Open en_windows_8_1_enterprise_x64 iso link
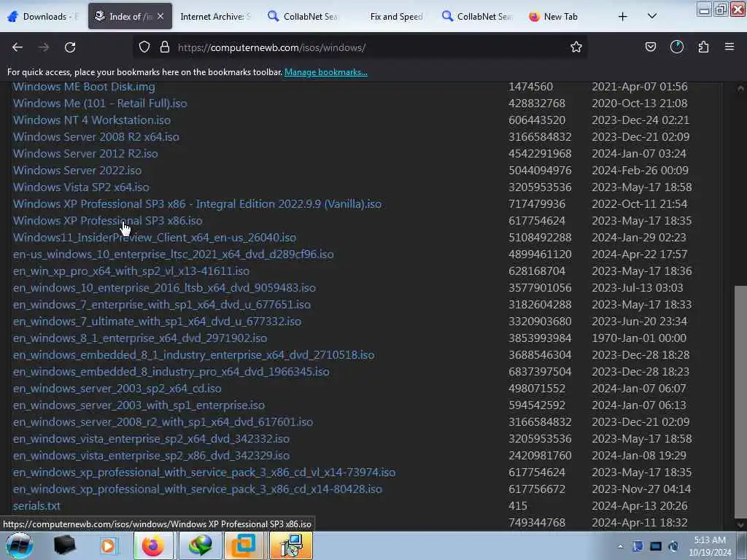747x560 pixels. click(x=140, y=338)
